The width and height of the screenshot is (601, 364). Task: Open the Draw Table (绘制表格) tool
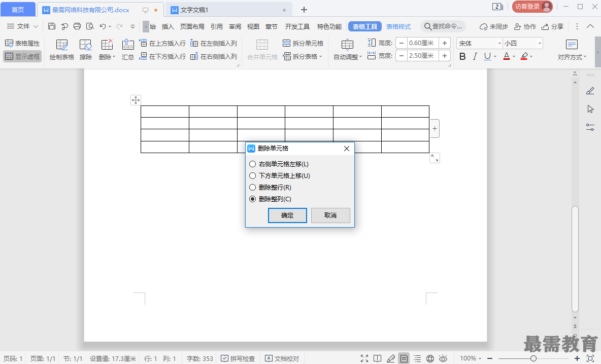[x=62, y=49]
